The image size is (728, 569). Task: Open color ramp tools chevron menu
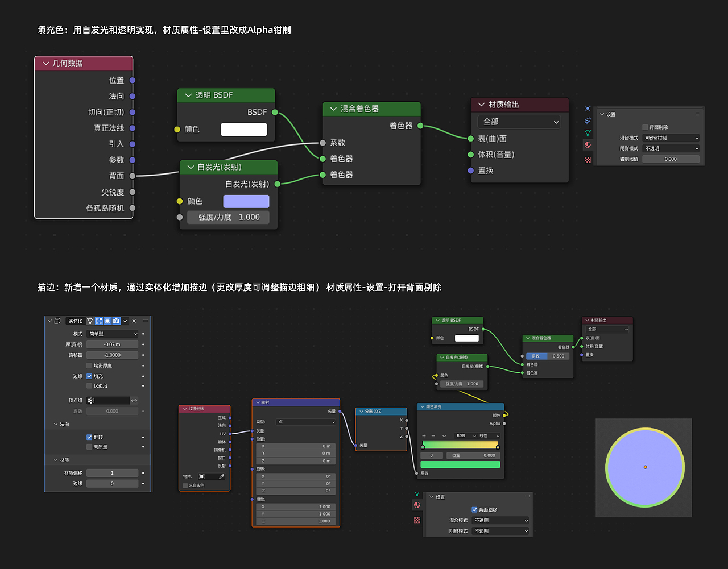point(444,436)
